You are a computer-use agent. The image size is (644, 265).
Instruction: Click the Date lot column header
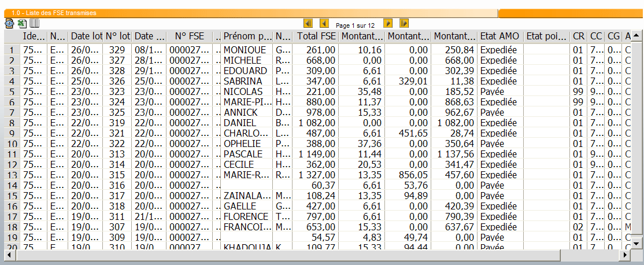(86, 36)
